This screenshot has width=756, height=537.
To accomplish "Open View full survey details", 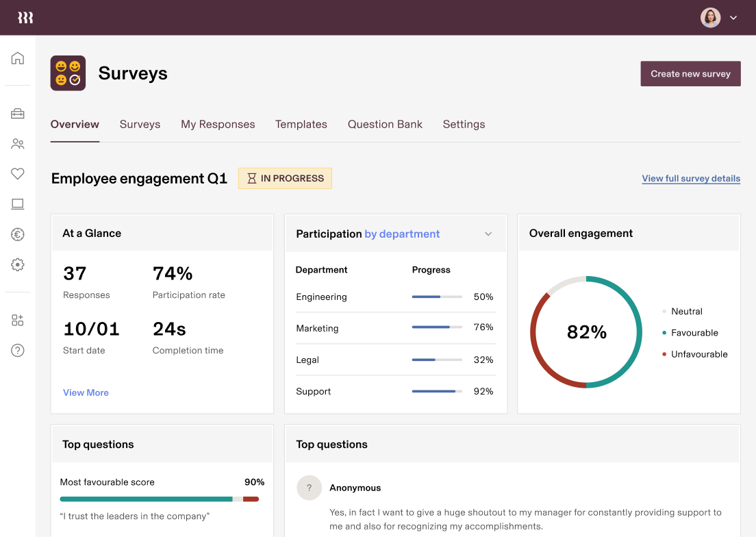I will (x=691, y=178).
